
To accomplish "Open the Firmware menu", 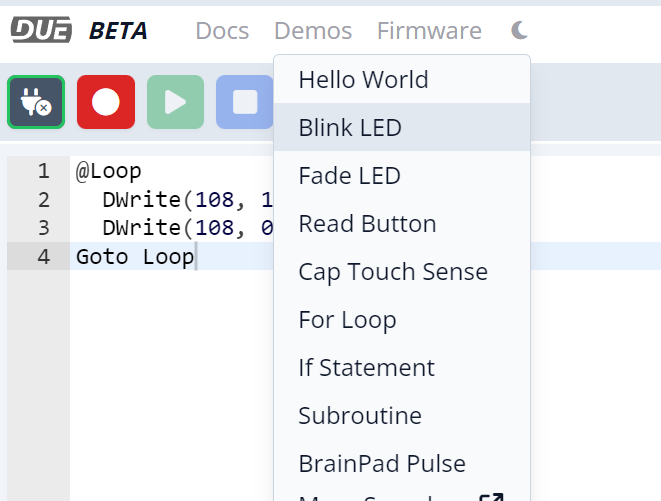I will (429, 31).
